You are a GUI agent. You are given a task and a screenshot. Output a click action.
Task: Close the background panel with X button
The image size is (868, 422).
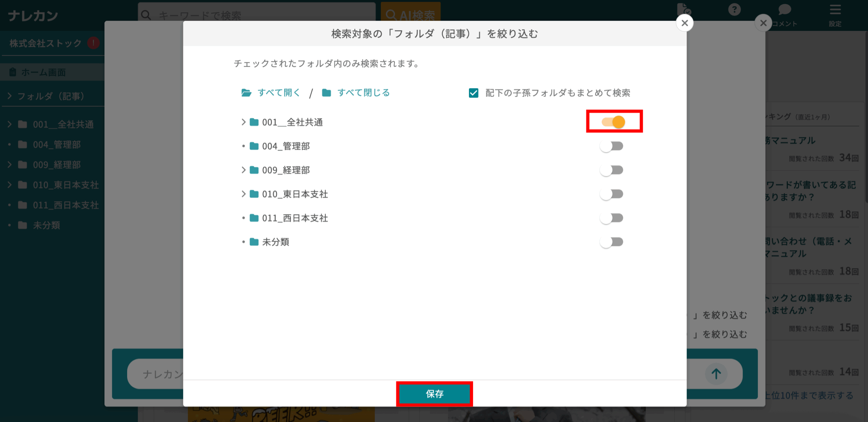(763, 23)
